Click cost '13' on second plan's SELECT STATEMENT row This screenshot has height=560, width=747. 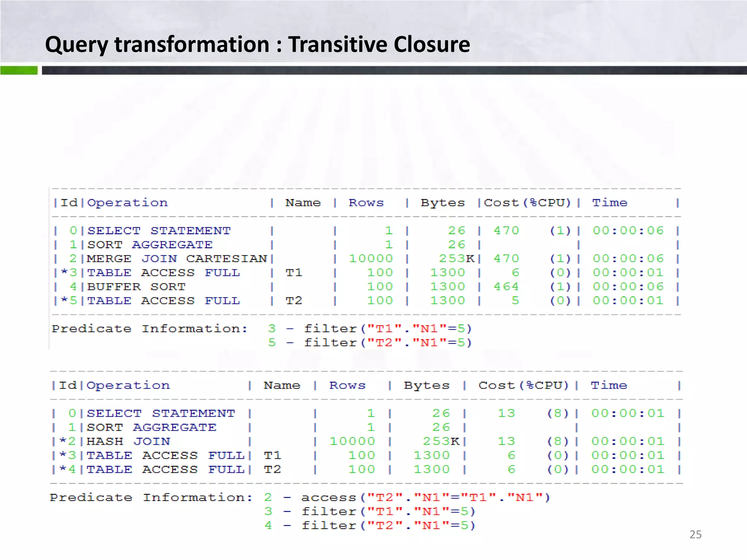coord(507,413)
